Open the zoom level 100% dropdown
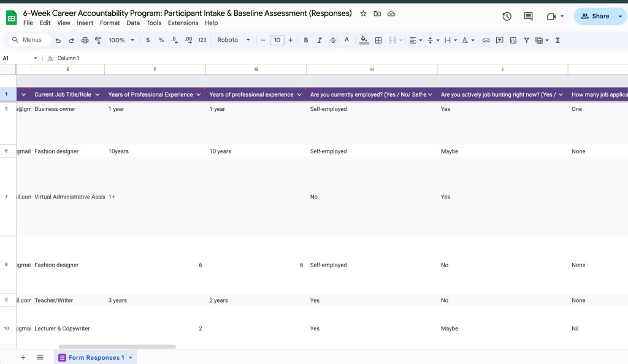 tap(121, 40)
